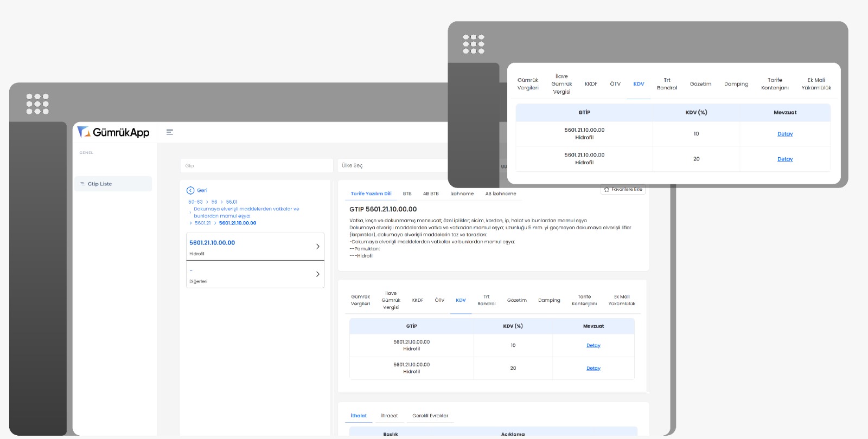Click the list icon beside Gtip Liste
This screenshot has width=868, height=439.
pyautogui.click(x=82, y=184)
